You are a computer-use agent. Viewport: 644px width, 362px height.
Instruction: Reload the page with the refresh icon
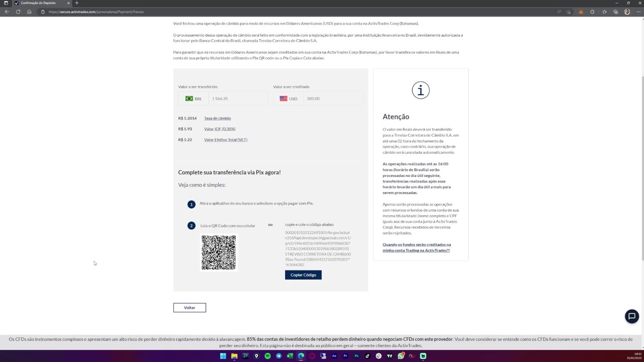click(18, 12)
